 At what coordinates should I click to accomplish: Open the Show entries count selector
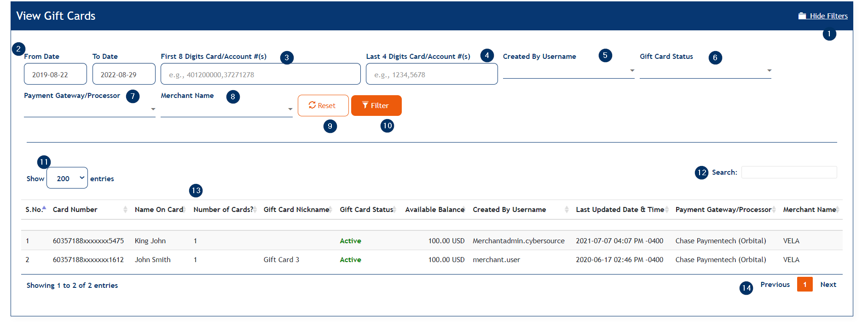click(x=67, y=178)
